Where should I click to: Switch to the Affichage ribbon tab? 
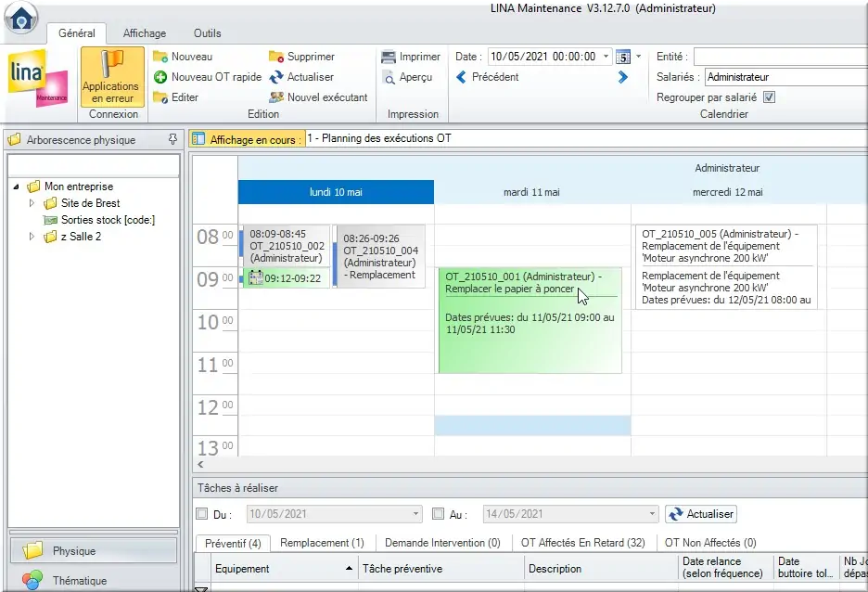(x=145, y=33)
